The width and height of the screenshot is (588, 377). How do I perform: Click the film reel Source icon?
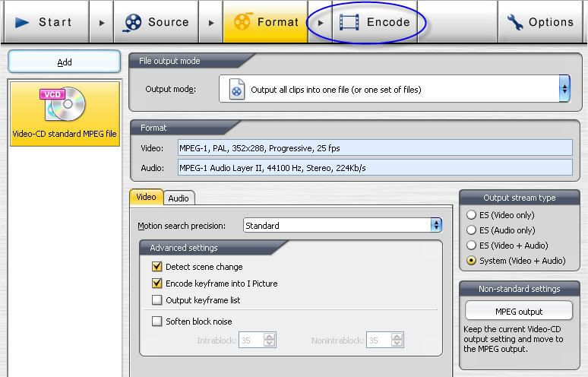133,23
